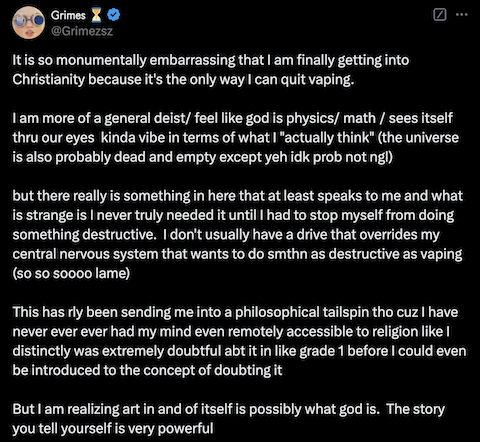The width and height of the screenshot is (480, 442).
Task: Click the phrase "quit vaping" in first paragraph
Action: tap(317, 80)
